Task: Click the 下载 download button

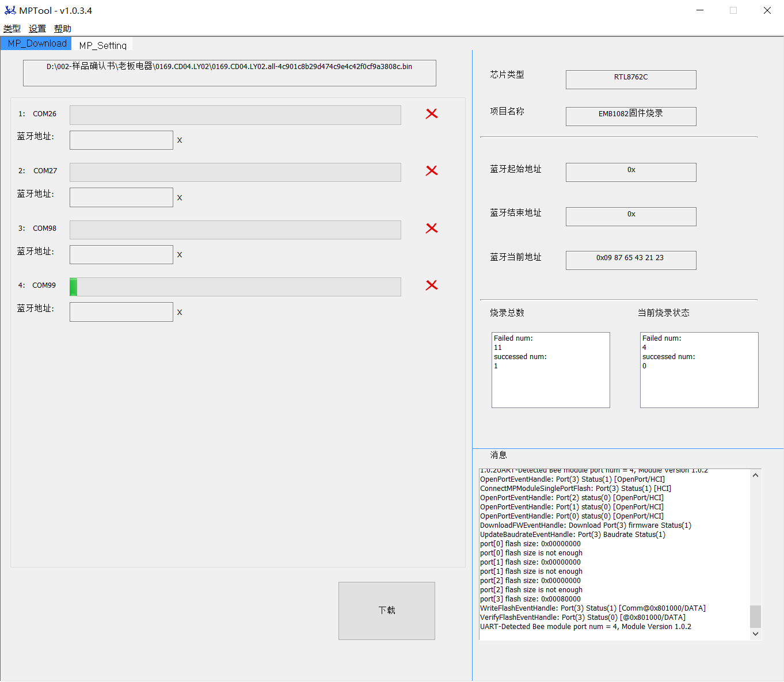Action: (387, 611)
